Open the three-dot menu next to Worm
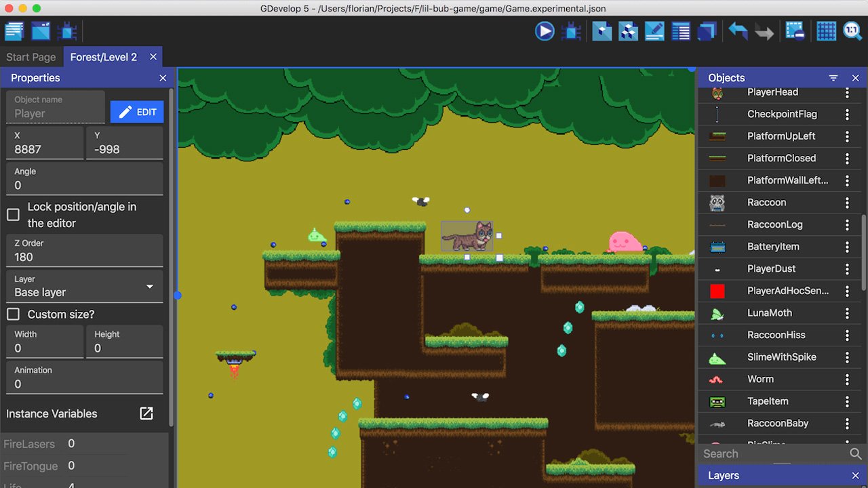868x488 pixels. [x=846, y=379]
